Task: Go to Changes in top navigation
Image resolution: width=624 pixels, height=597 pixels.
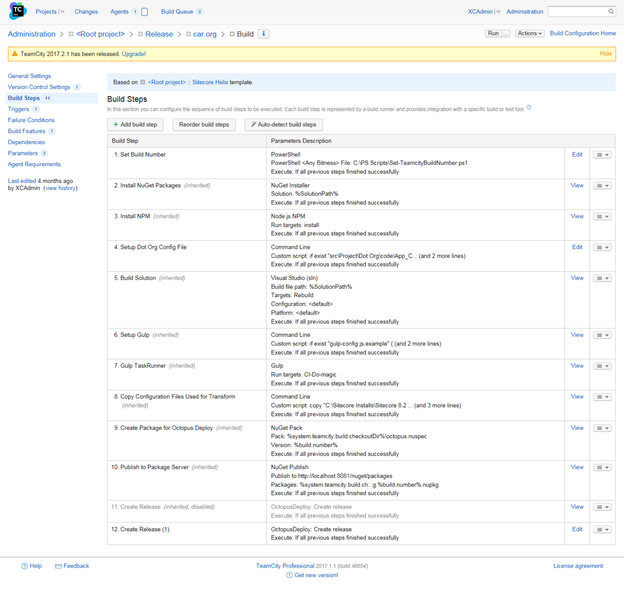Action: click(86, 12)
